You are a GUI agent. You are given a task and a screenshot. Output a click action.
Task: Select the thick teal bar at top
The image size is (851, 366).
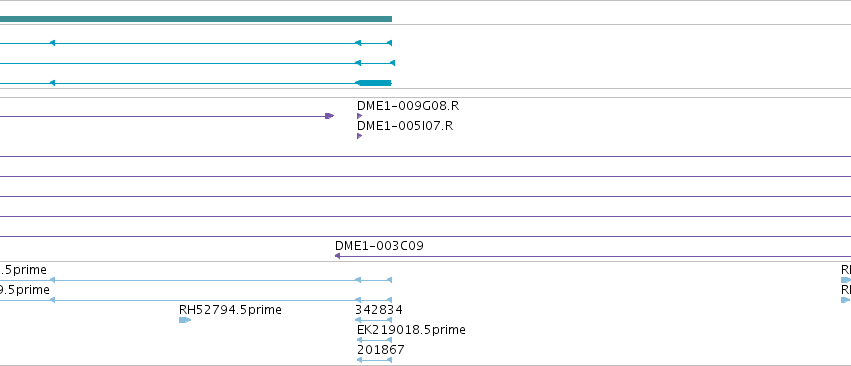196,19
